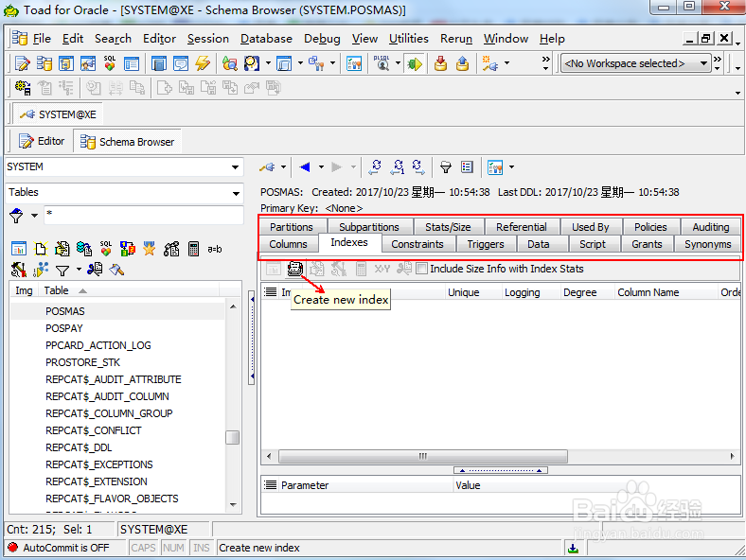Toggle Include Size Info with Index Stats
This screenshot has height=560, width=746.
[x=421, y=269]
